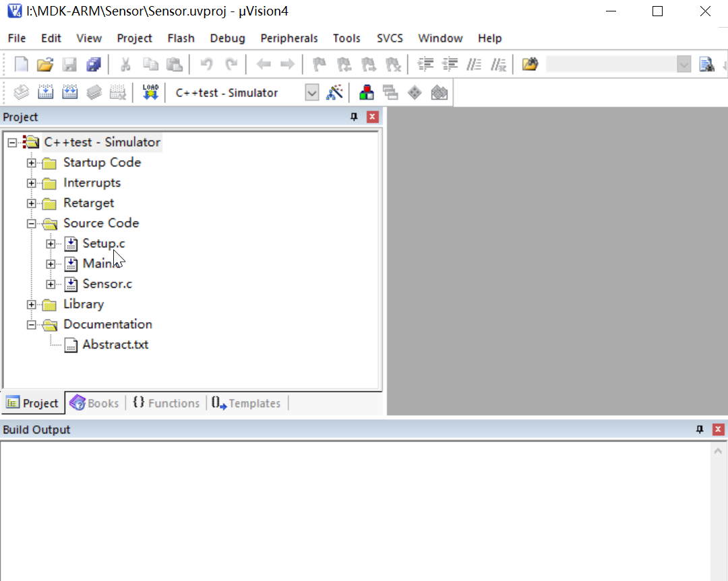Open the find text combo dropdown arrow
728x581 pixels.
(x=684, y=65)
